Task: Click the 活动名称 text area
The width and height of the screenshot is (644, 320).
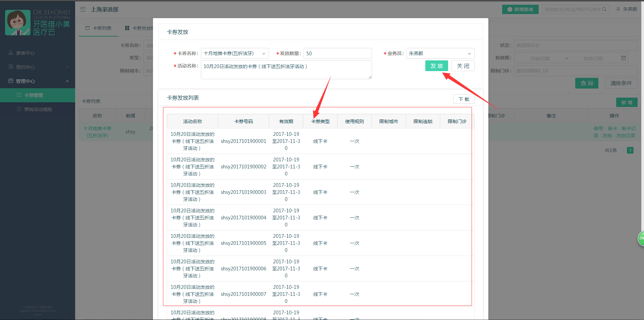Action: tap(286, 70)
